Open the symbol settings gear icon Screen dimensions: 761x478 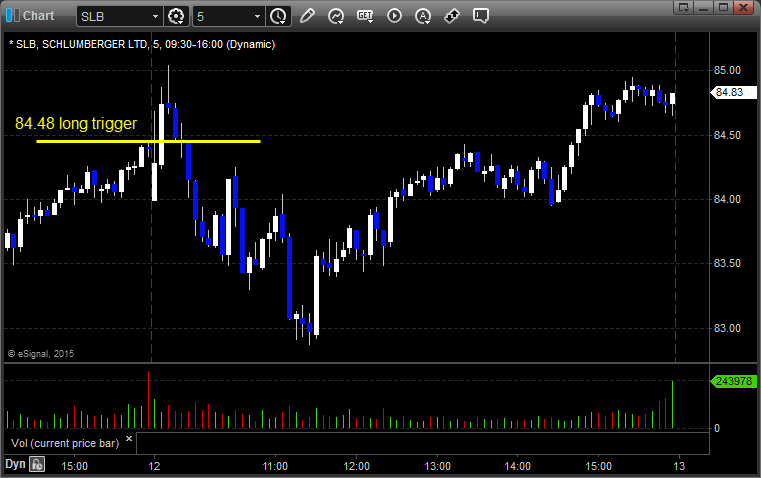tap(176, 16)
